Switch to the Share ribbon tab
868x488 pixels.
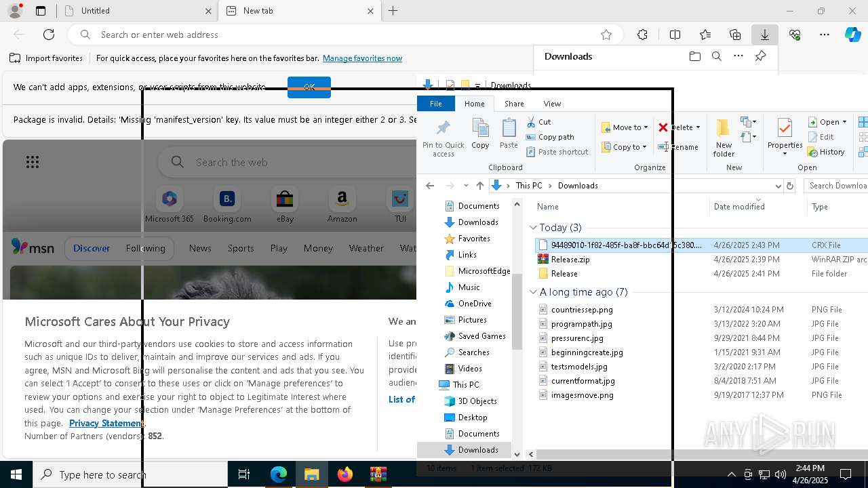(x=514, y=104)
